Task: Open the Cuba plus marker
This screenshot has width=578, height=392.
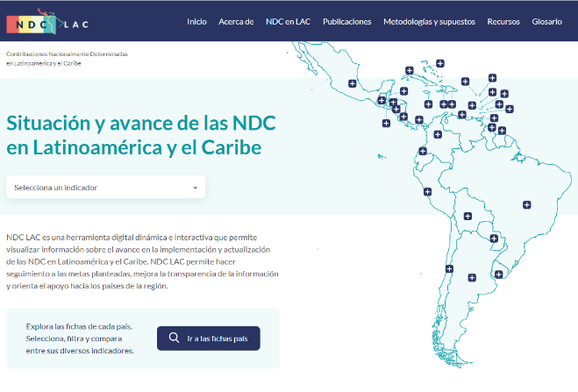Action: pyautogui.click(x=410, y=70)
